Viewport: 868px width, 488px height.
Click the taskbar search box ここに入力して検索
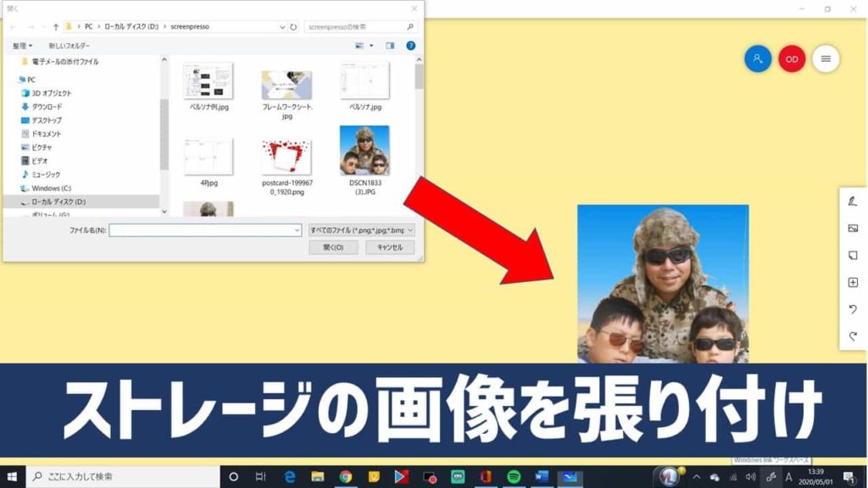click(123, 476)
